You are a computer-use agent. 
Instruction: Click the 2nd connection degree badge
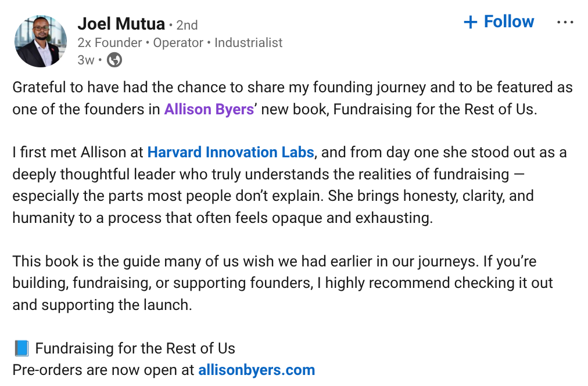[x=187, y=25]
